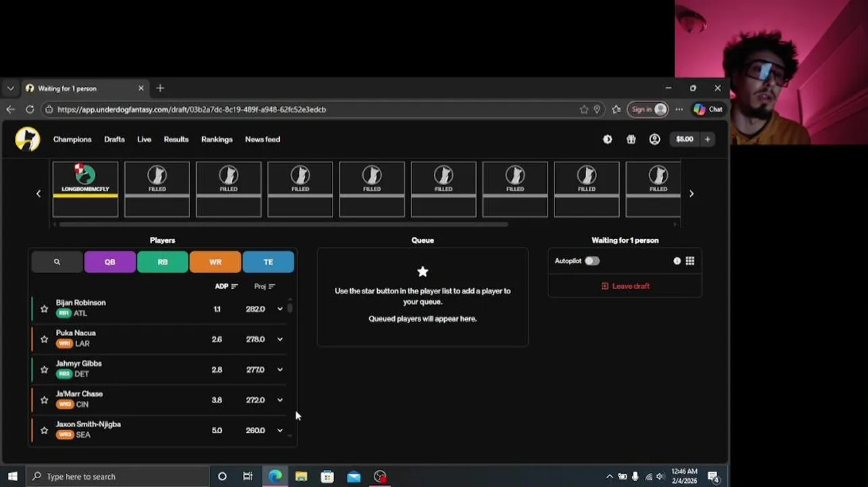
Task: Open the account profile icon
Action: click(x=654, y=139)
